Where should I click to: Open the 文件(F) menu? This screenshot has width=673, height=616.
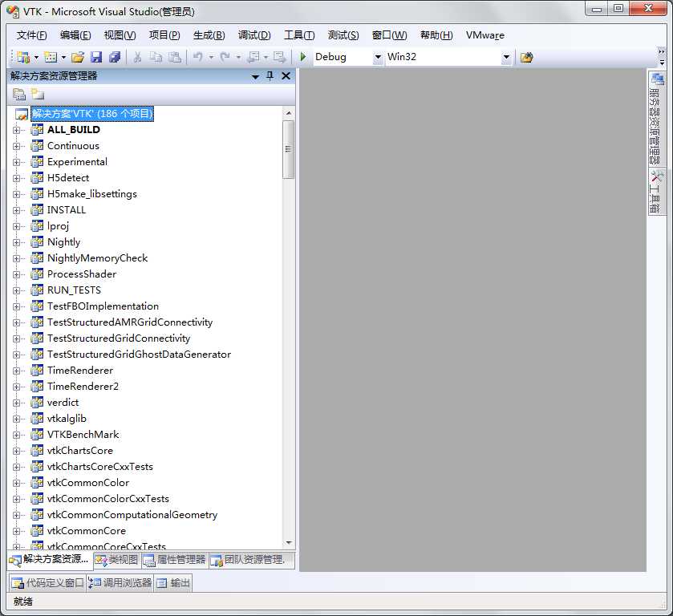pyautogui.click(x=32, y=35)
